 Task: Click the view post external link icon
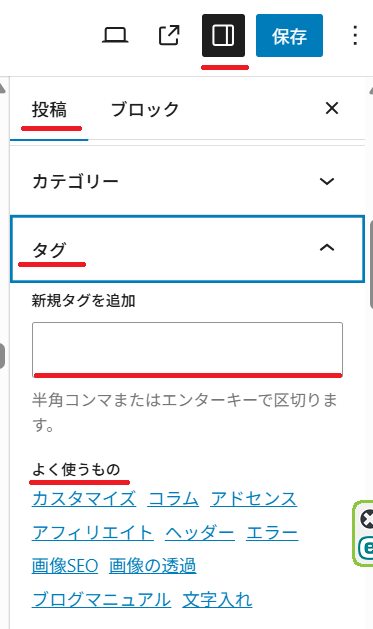169,35
